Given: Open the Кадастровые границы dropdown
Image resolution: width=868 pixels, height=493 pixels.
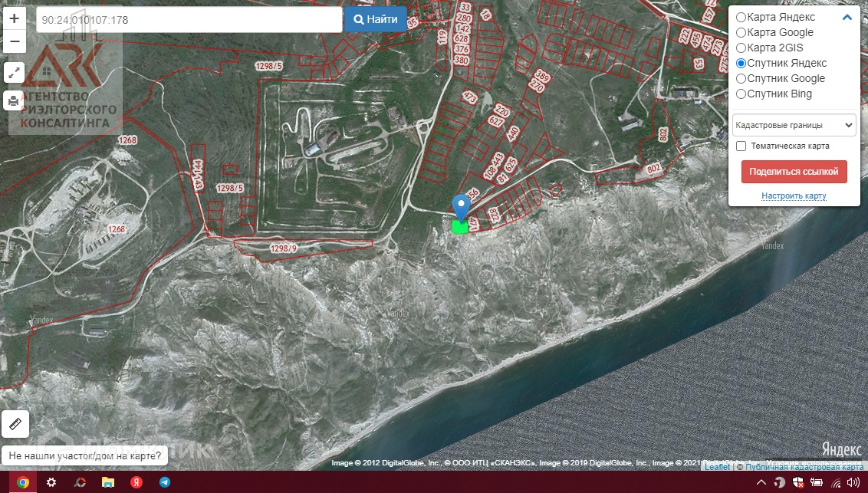Looking at the screenshot, I should (794, 125).
